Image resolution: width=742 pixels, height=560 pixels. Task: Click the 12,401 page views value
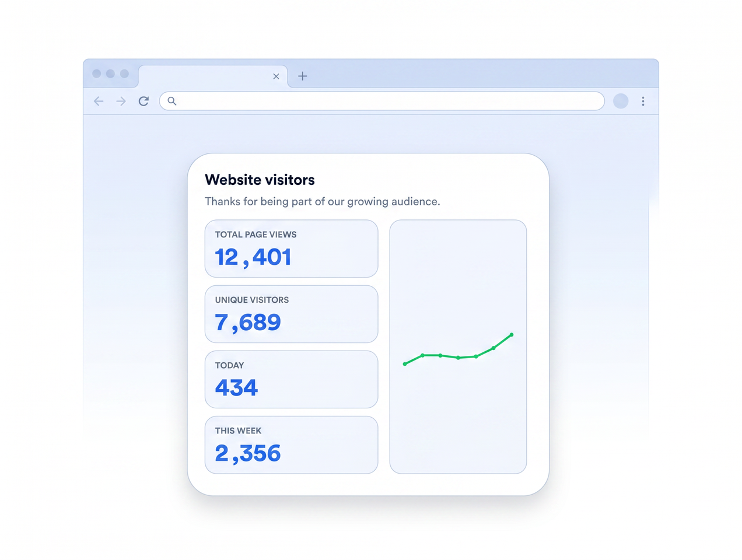click(253, 257)
